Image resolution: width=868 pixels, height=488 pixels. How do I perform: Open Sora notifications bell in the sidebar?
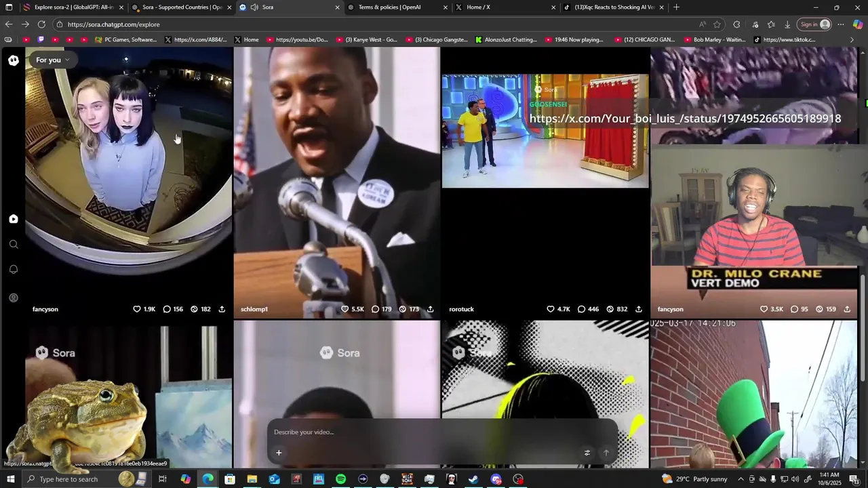click(x=14, y=270)
